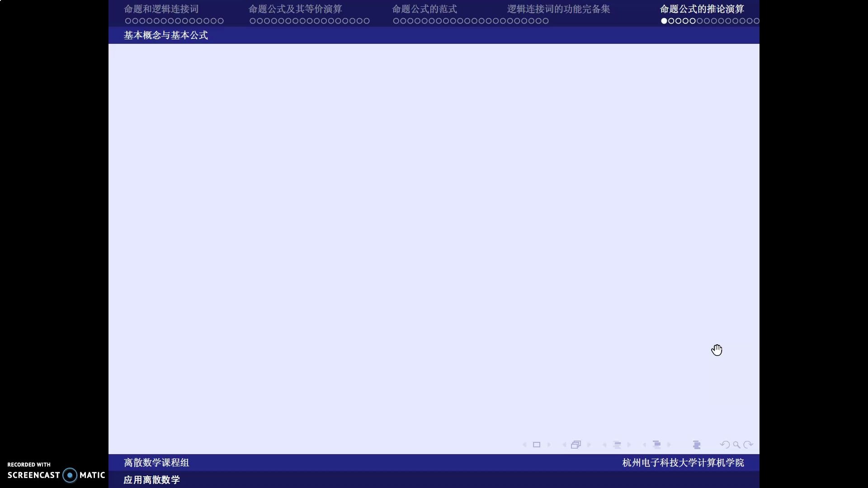Open section 命题公式的范式

click(425, 9)
